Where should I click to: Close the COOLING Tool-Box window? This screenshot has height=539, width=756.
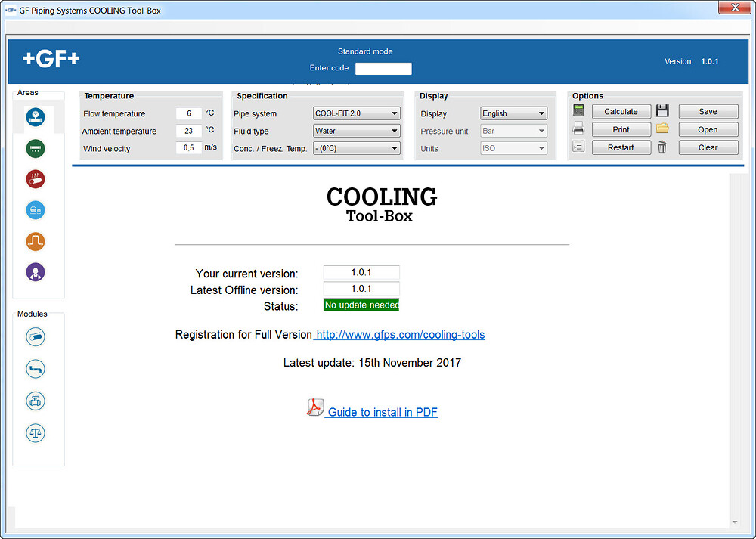point(735,7)
